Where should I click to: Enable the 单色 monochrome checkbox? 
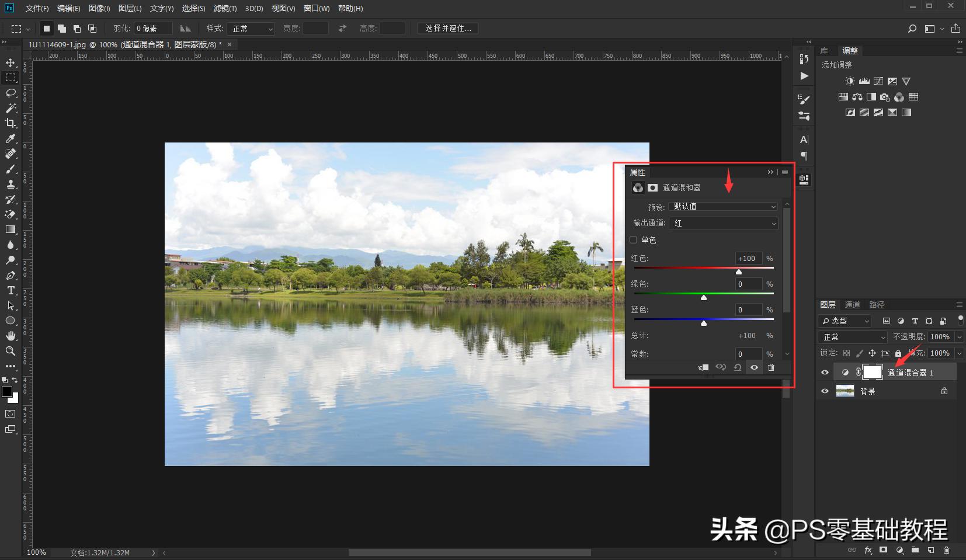tap(634, 240)
